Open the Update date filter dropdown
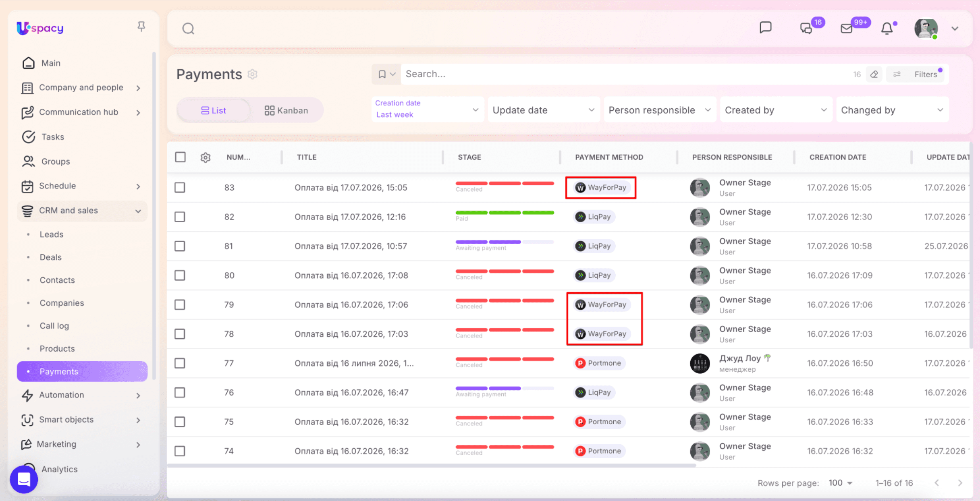This screenshot has height=501, width=980. pos(544,110)
